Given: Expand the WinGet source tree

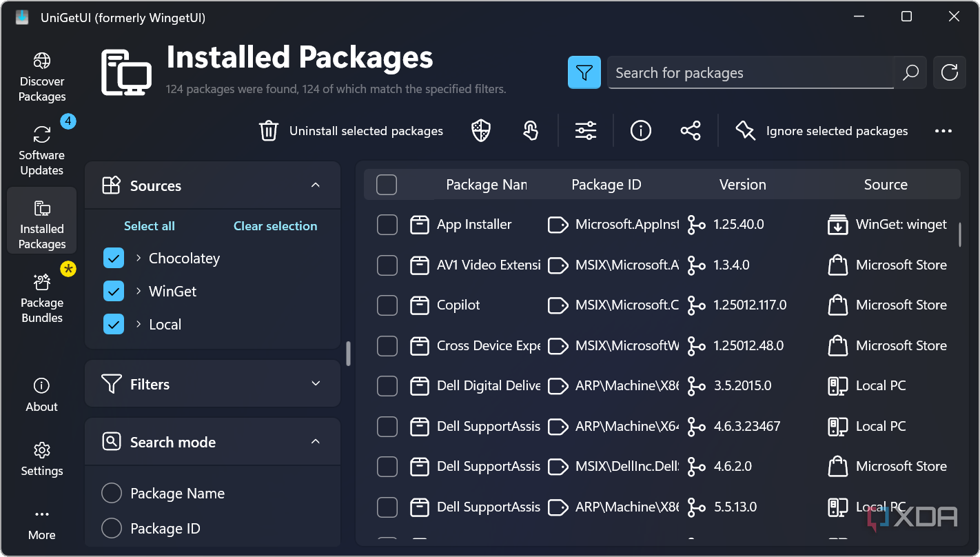Looking at the screenshot, I should tap(139, 292).
